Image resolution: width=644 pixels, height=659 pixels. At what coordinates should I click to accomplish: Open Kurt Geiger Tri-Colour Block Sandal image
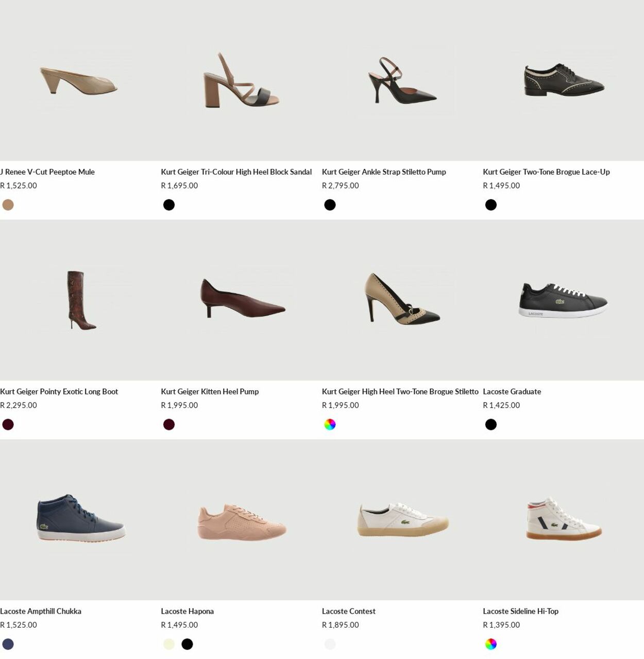(241, 80)
